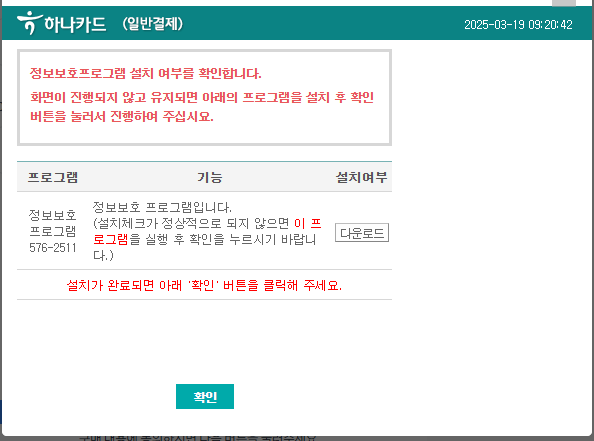
Task: Click the 하나카드 logo icon
Action: (29, 23)
